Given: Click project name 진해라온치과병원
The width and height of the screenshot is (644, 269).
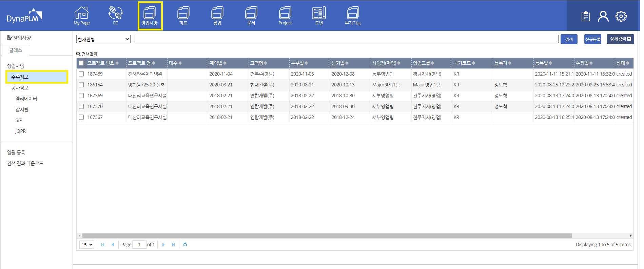Looking at the screenshot, I should pyautogui.click(x=145, y=74).
